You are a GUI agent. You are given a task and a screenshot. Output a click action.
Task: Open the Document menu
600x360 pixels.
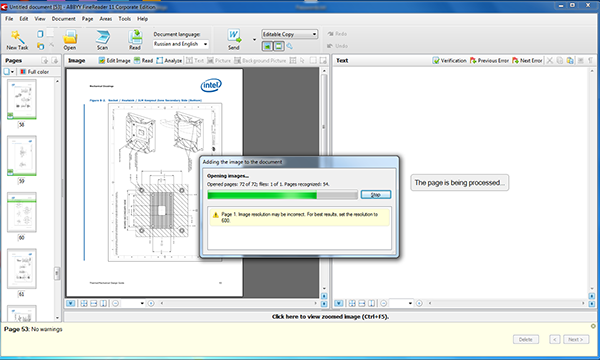(64, 19)
